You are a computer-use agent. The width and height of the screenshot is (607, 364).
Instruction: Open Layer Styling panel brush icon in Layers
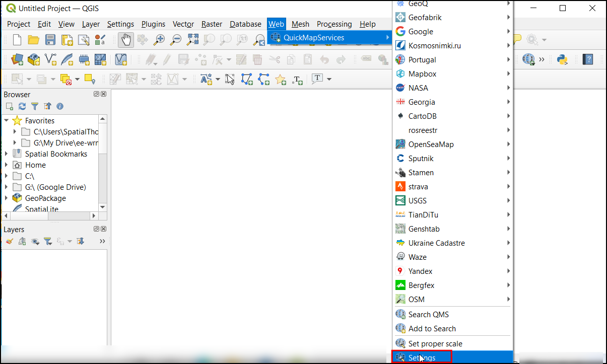pos(9,241)
